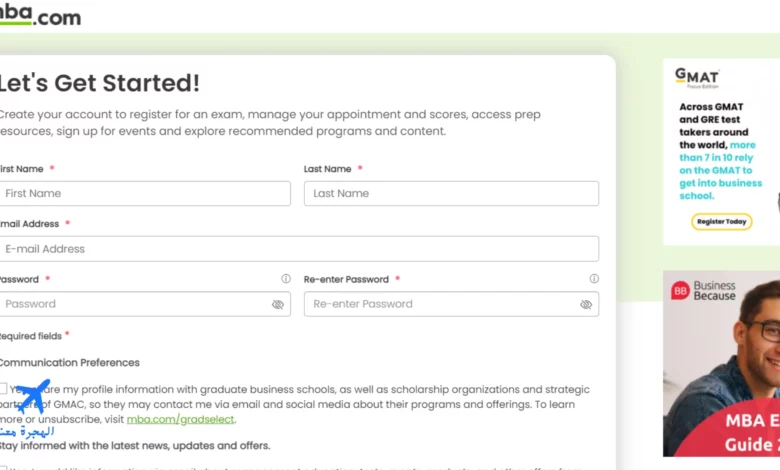Viewport: 780px width, 470px height.
Task: Focus the Last Name input field
Action: click(x=451, y=193)
